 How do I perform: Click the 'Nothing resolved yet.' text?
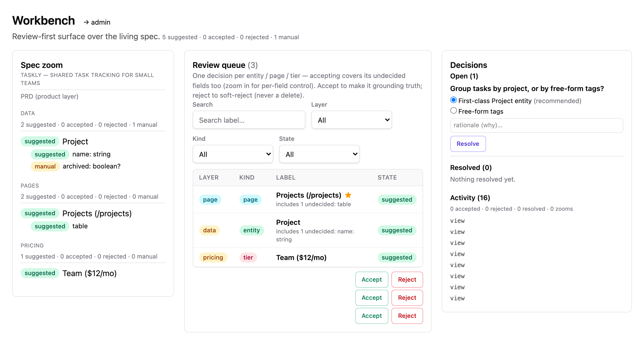483,179
